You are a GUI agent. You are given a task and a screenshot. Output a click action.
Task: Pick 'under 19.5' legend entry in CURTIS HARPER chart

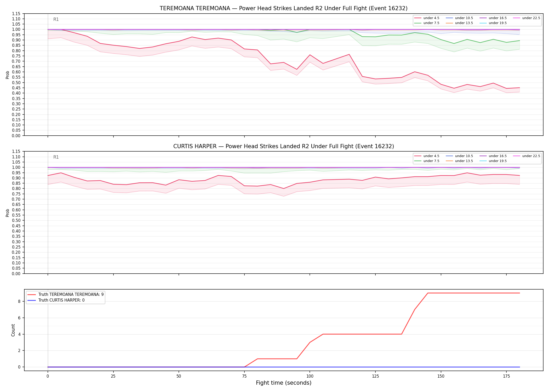click(493, 161)
